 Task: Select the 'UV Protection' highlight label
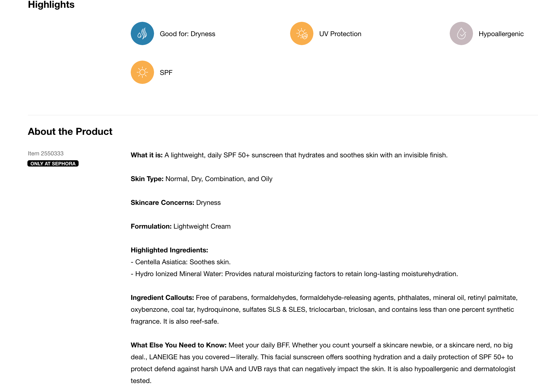(x=340, y=34)
